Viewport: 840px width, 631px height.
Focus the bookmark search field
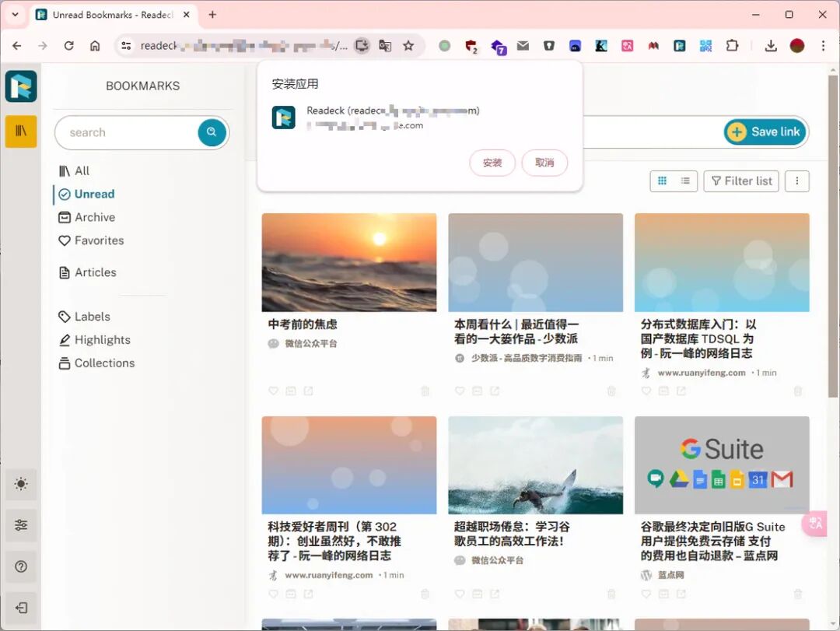(x=127, y=132)
